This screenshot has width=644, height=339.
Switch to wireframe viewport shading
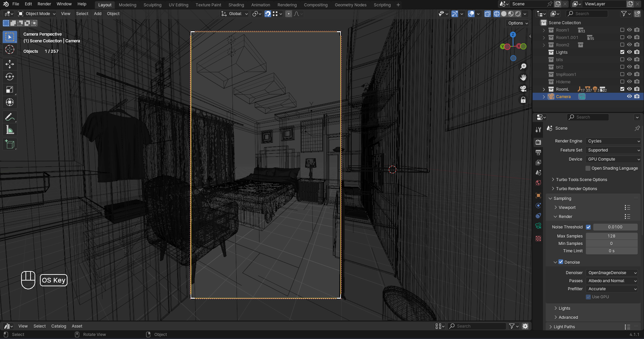coord(497,14)
